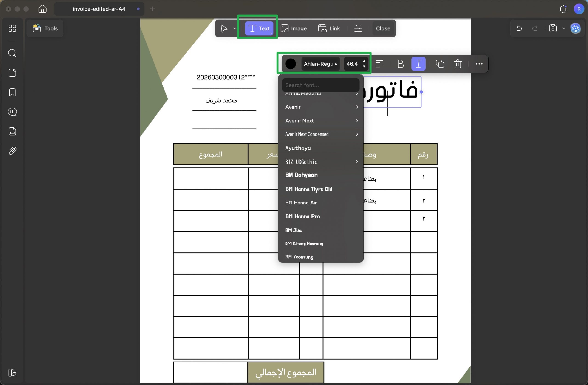Open text alignment options
588x385 pixels.
(379, 64)
